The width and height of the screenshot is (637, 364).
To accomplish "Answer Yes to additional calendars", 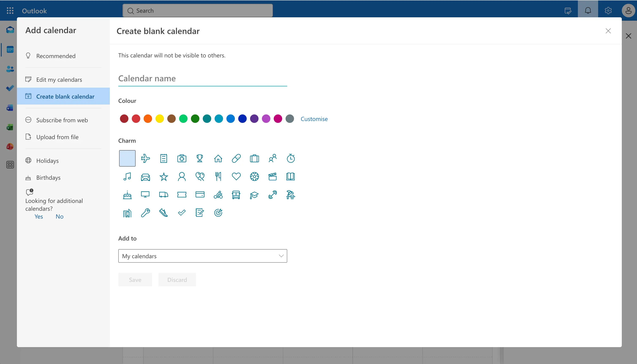I will [39, 216].
